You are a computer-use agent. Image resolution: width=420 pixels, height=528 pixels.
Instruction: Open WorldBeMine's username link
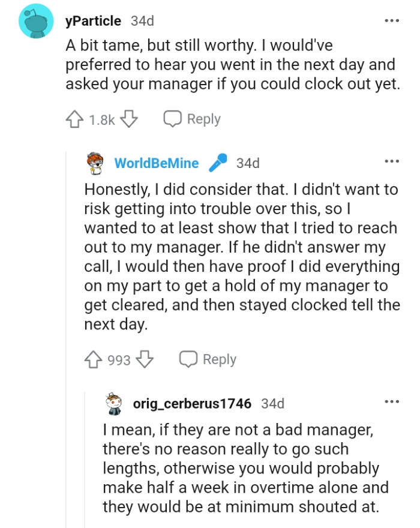155,163
